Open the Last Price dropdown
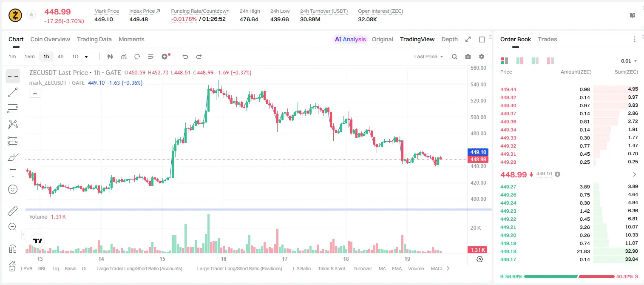 (x=428, y=57)
